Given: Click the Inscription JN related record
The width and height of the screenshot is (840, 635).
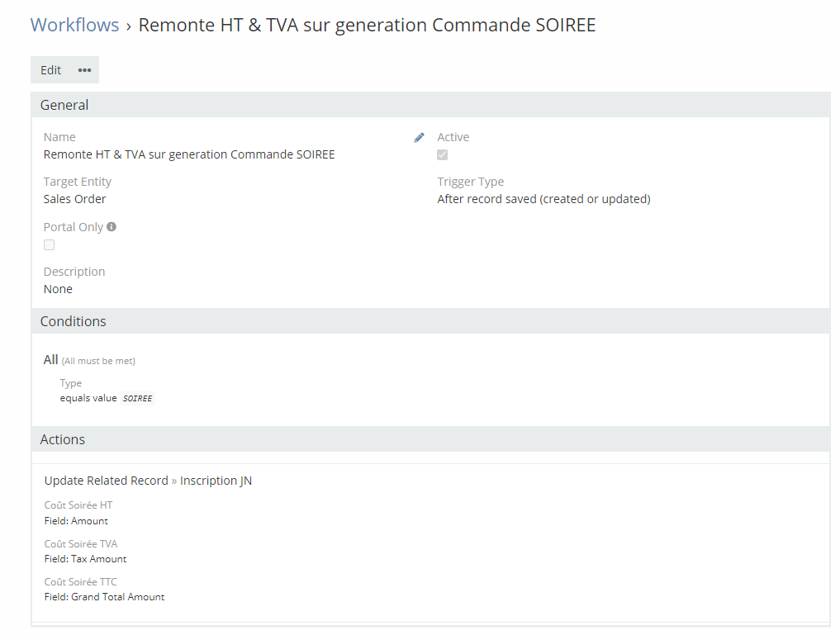Looking at the screenshot, I should tap(216, 481).
